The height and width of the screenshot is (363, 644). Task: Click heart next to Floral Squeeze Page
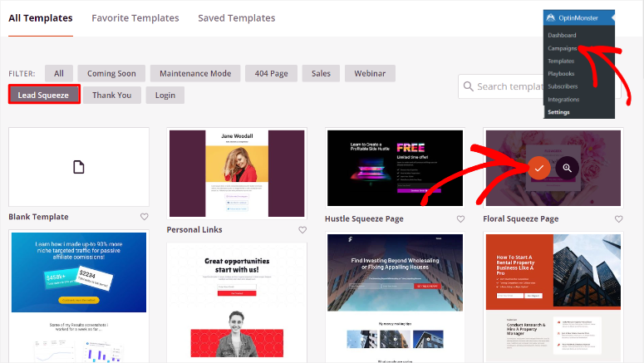pos(618,218)
